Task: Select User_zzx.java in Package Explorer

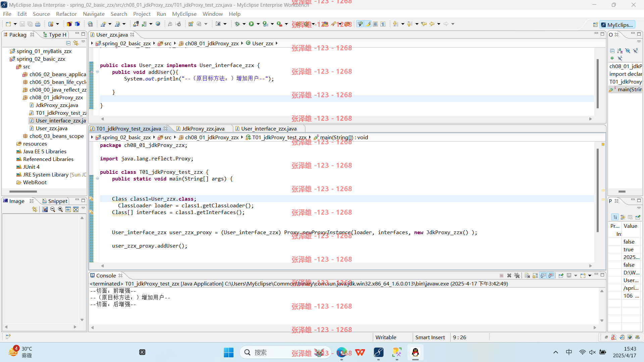Action: pyautogui.click(x=52, y=128)
